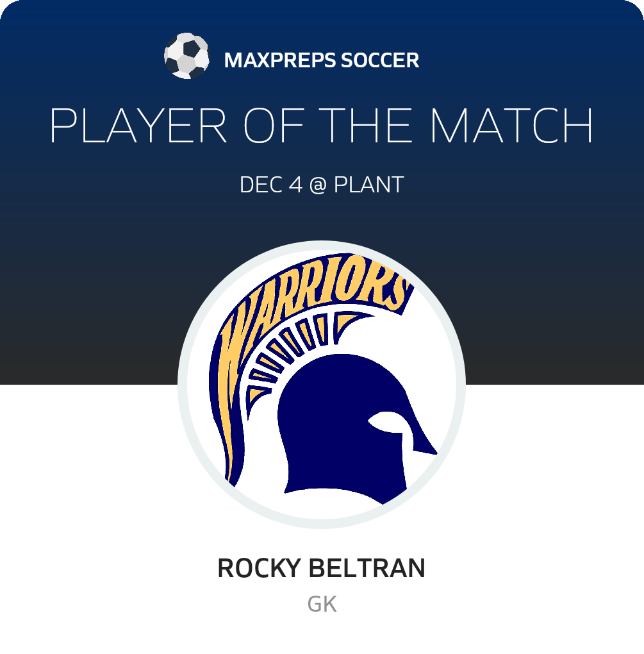
Task: Click the word MAXPREPS in header
Action: [x=279, y=60]
